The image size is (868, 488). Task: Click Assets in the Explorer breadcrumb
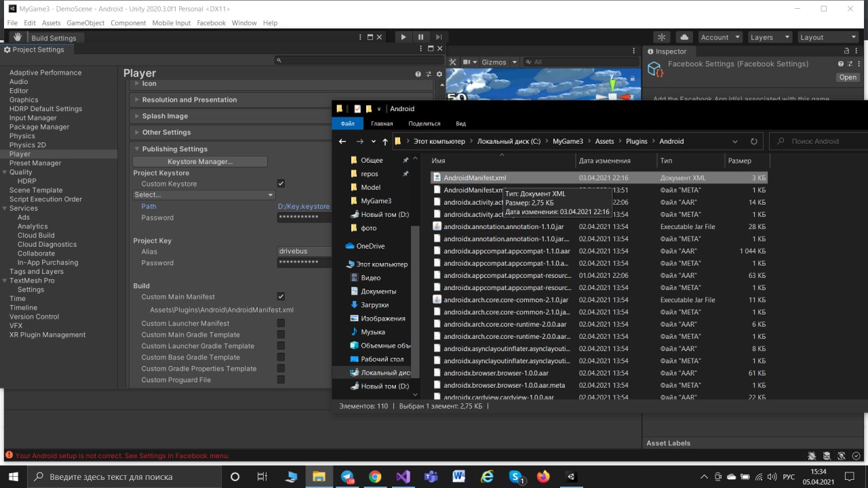click(x=604, y=142)
